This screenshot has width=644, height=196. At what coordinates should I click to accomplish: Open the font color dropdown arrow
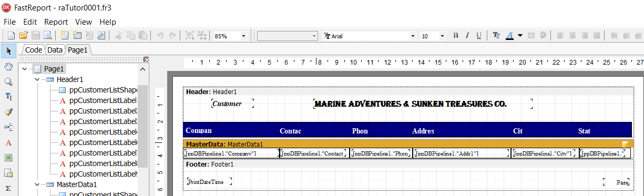click(520, 36)
